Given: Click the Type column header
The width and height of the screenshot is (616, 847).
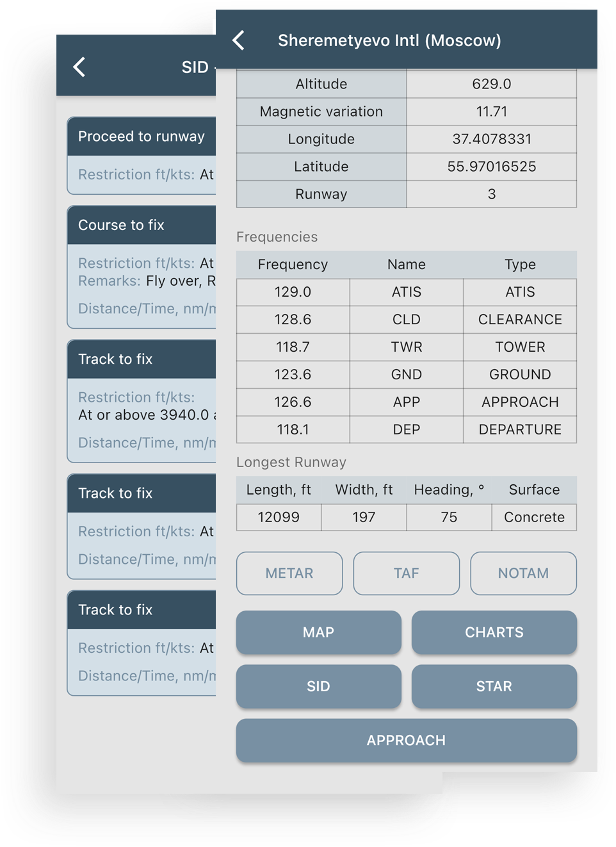Looking at the screenshot, I should [x=520, y=265].
